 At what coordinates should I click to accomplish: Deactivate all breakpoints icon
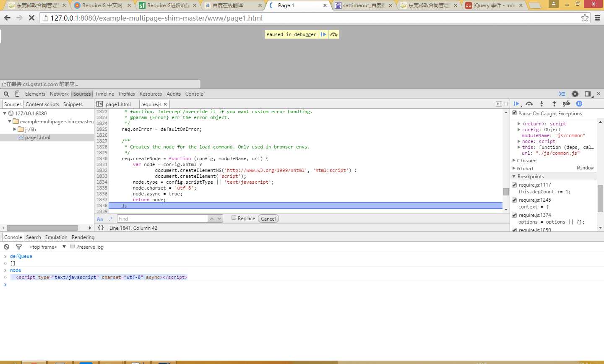click(x=567, y=104)
